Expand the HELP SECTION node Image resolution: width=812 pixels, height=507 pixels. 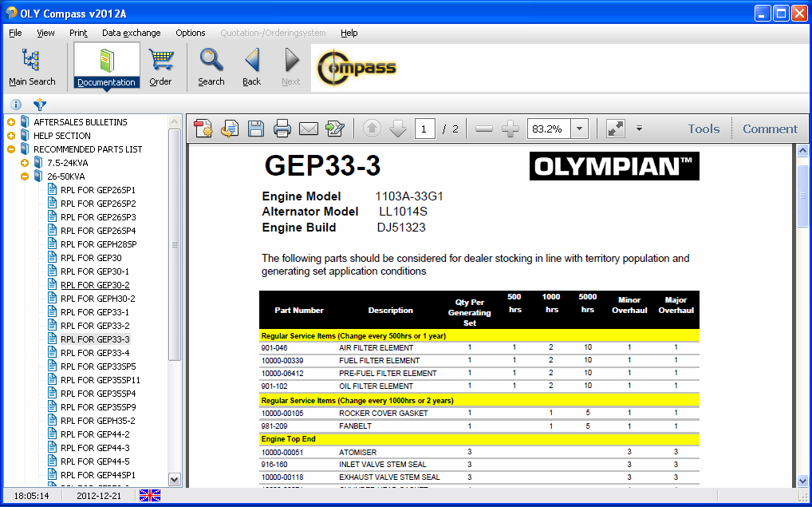point(11,135)
